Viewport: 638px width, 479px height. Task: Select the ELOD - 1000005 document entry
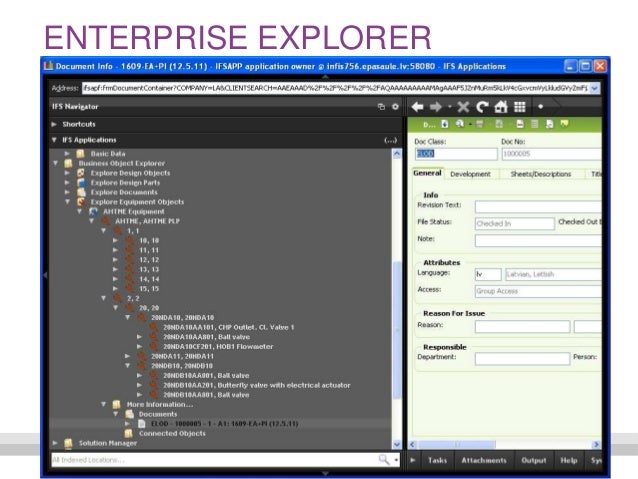point(225,424)
